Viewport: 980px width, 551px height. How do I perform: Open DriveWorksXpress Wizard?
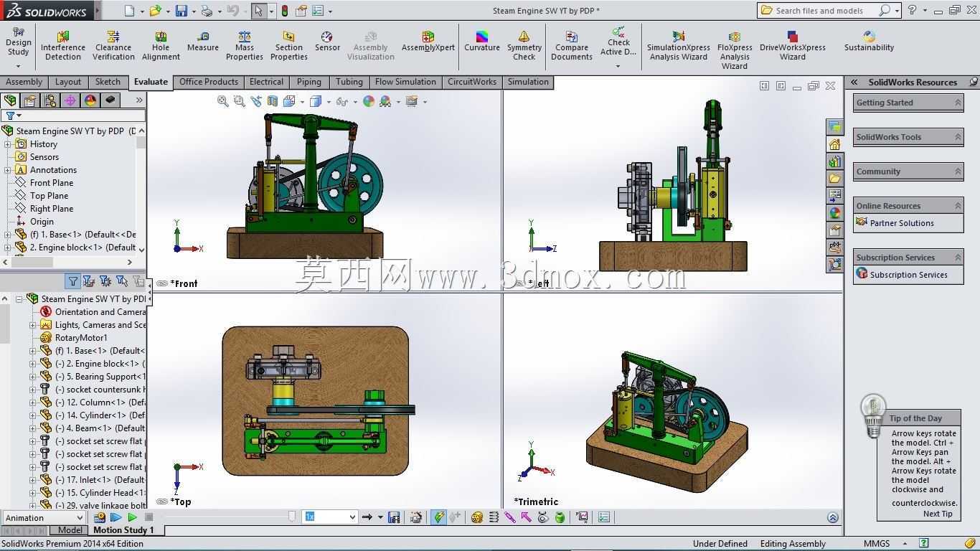coord(793,46)
